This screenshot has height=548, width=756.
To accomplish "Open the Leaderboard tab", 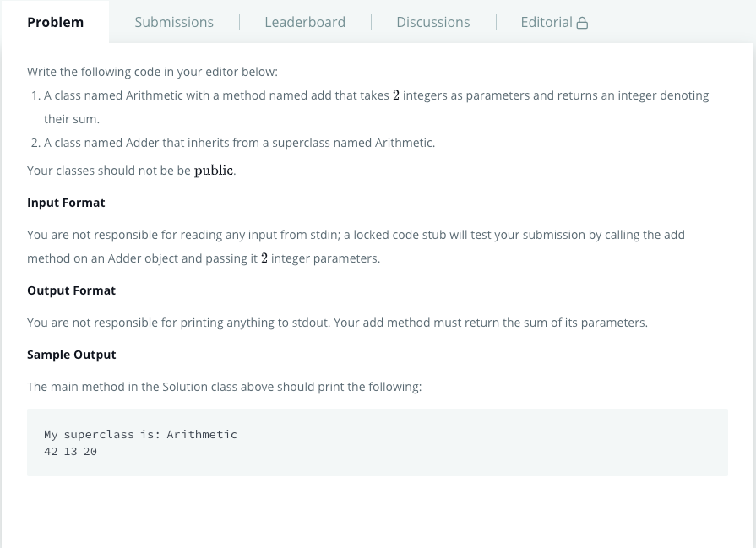I will point(305,22).
